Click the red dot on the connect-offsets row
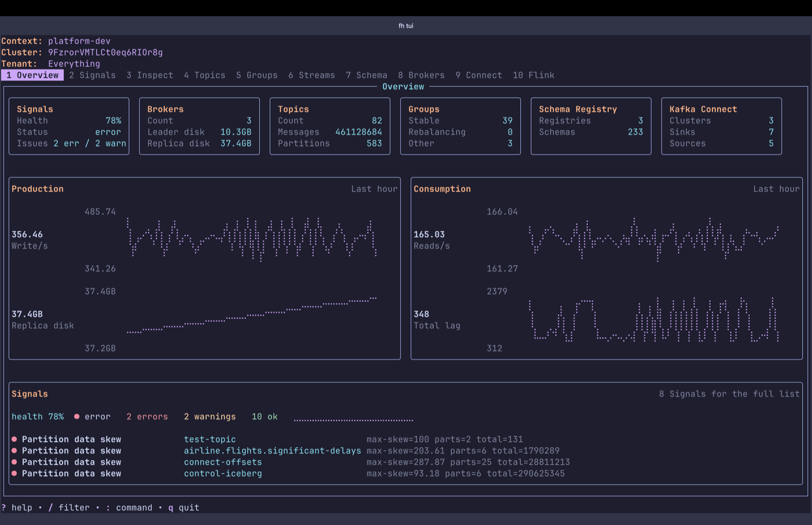The image size is (812, 525). coord(14,462)
